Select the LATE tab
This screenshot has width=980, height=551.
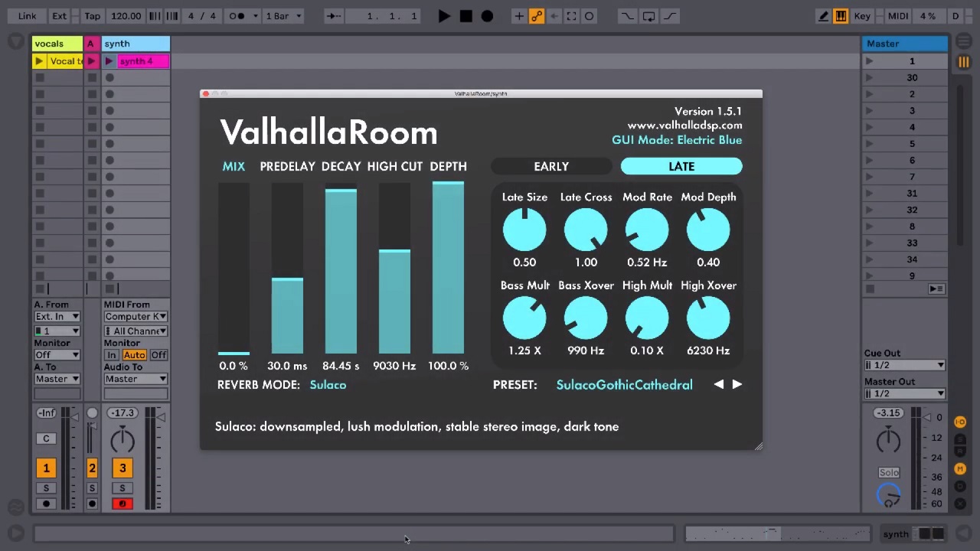click(x=681, y=166)
